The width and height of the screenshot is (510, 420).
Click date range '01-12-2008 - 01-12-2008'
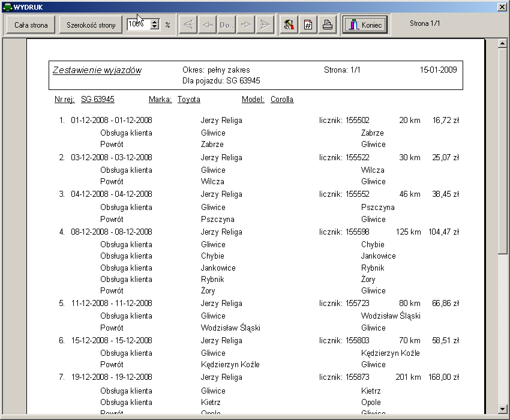coord(112,121)
